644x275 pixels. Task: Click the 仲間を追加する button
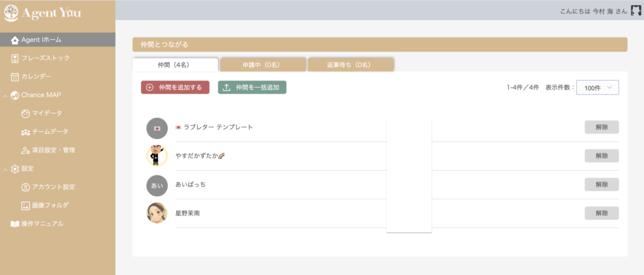pyautogui.click(x=175, y=88)
